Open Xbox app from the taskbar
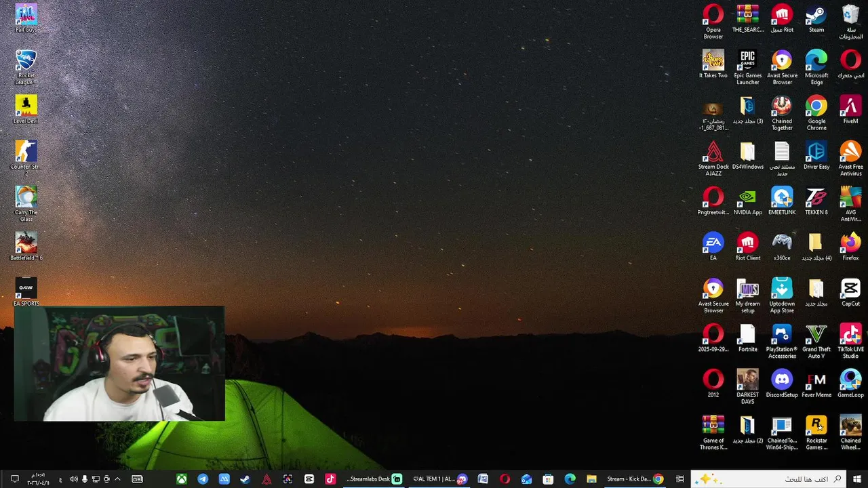The width and height of the screenshot is (868, 488). pyautogui.click(x=182, y=479)
